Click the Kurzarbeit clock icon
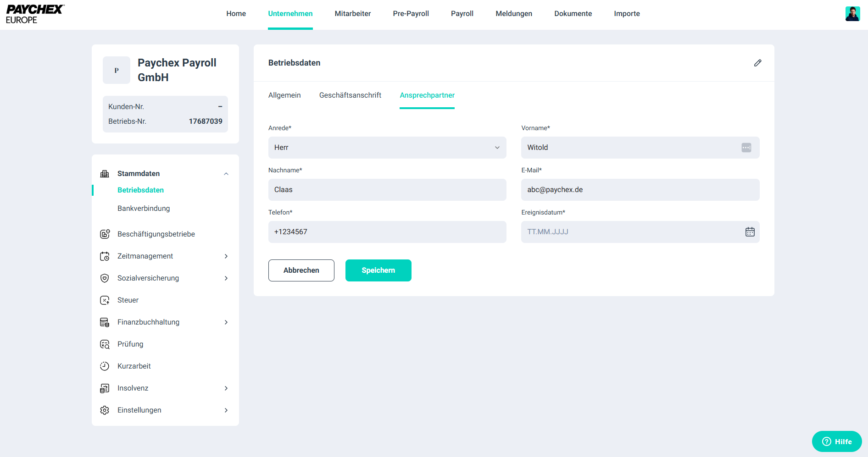 [x=105, y=366]
